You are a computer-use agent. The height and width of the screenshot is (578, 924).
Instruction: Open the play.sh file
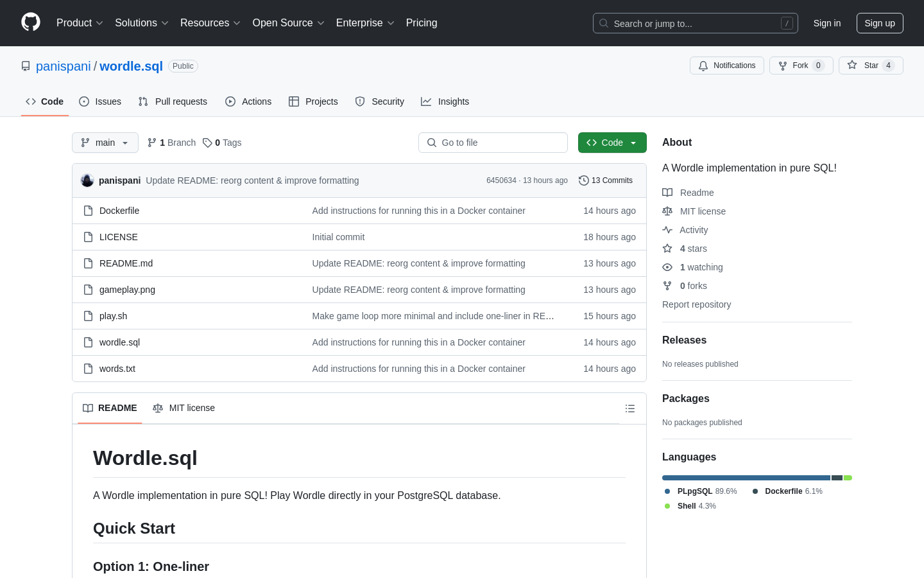[x=113, y=316]
